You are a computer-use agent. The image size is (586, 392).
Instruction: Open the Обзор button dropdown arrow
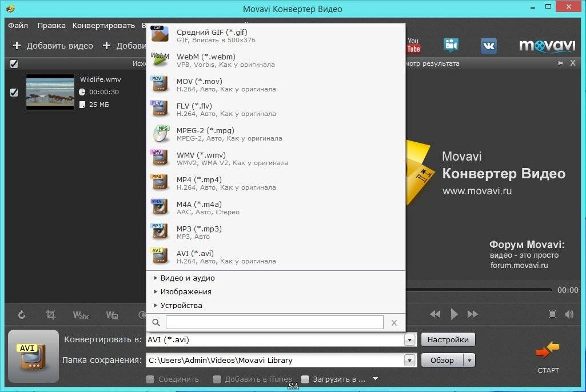(469, 361)
